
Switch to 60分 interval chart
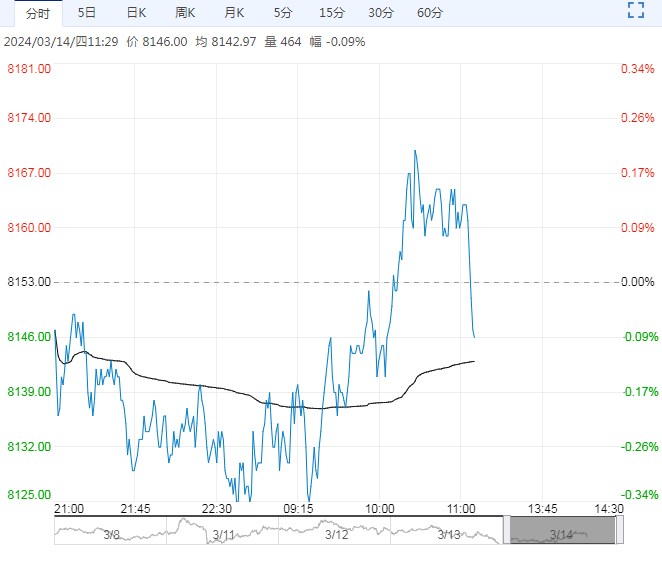pos(429,13)
